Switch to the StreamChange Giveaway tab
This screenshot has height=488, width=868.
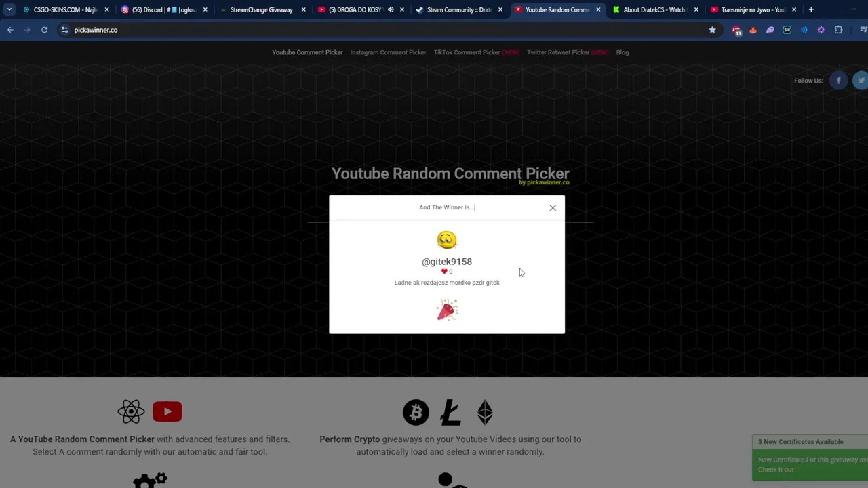pyautogui.click(x=261, y=9)
